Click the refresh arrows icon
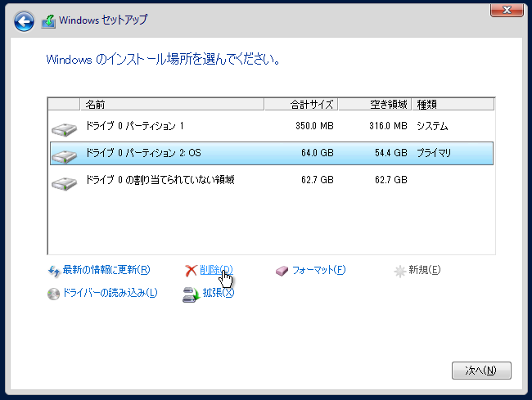Viewport: 532px width, 400px height. [54, 271]
